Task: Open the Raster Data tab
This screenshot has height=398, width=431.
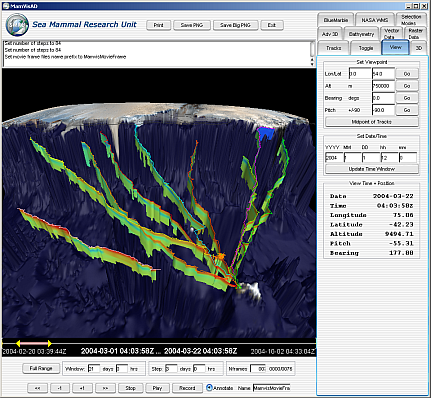Action: pos(415,34)
